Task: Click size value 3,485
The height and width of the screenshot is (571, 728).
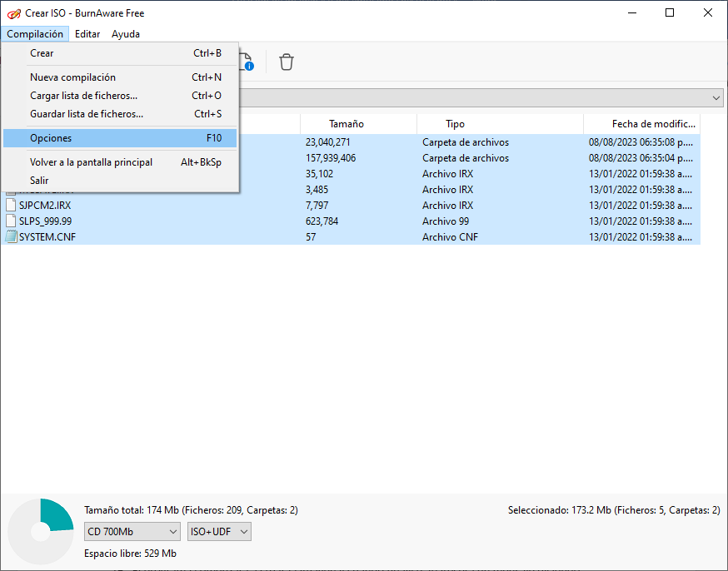Action: 317,189
